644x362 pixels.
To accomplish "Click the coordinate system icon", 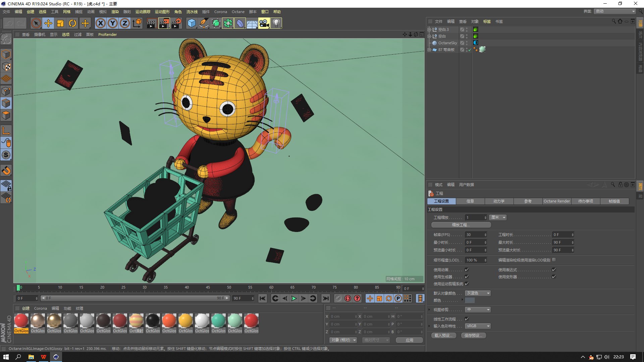I will coord(137,23).
